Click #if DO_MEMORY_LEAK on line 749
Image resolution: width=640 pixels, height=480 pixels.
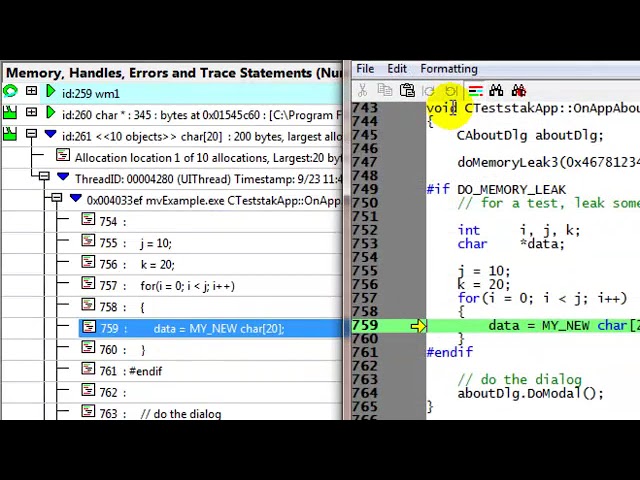(x=496, y=189)
